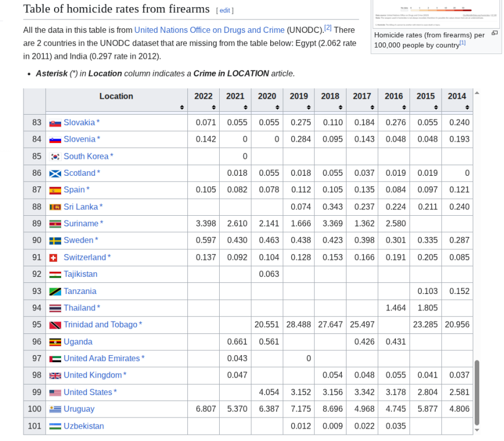This screenshot has width=504, height=441.
Task: Click the Thailand flag icon
Action: pyautogui.click(x=55, y=308)
